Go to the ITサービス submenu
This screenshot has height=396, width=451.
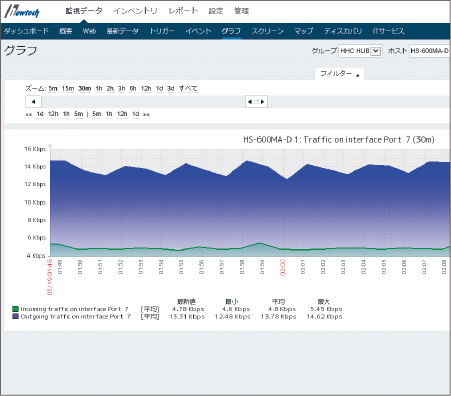tap(389, 31)
